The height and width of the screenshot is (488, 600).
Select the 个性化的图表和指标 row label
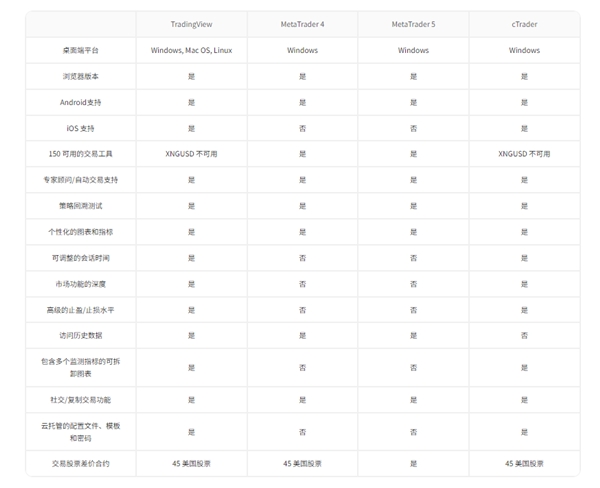80,232
